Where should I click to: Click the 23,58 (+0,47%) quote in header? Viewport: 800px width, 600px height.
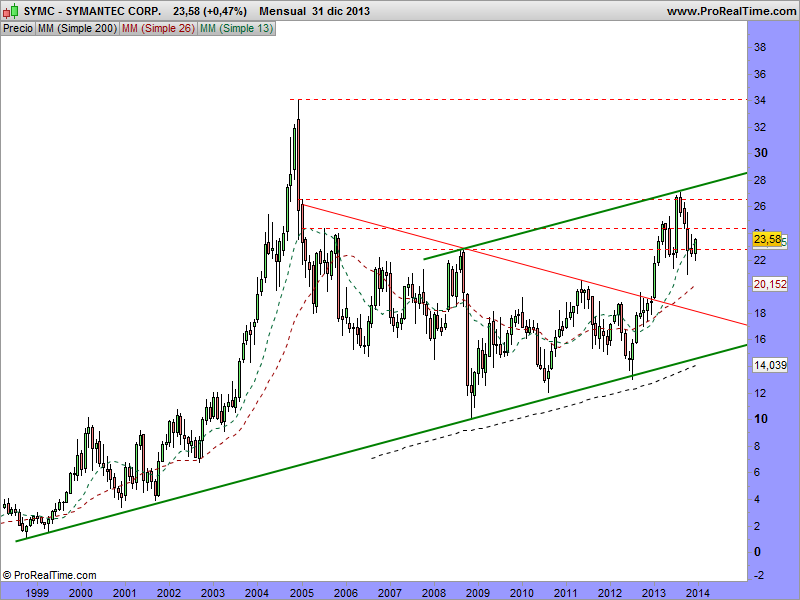click(x=210, y=11)
